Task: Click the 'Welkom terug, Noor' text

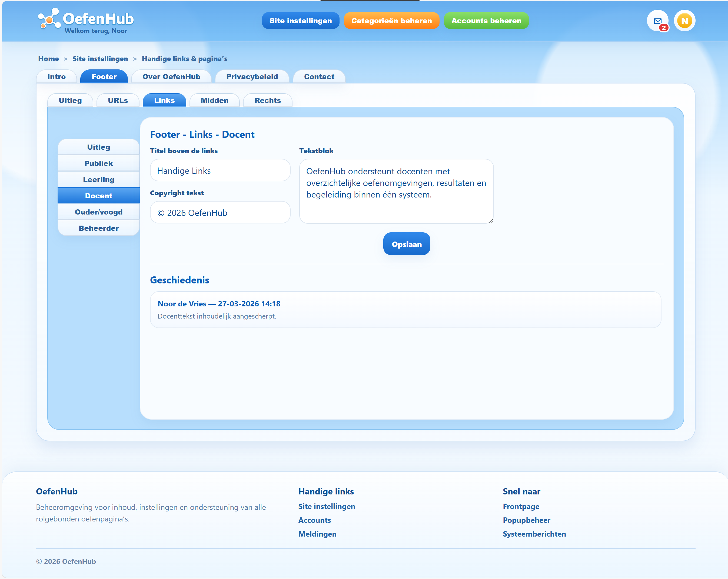Action: coord(96,31)
